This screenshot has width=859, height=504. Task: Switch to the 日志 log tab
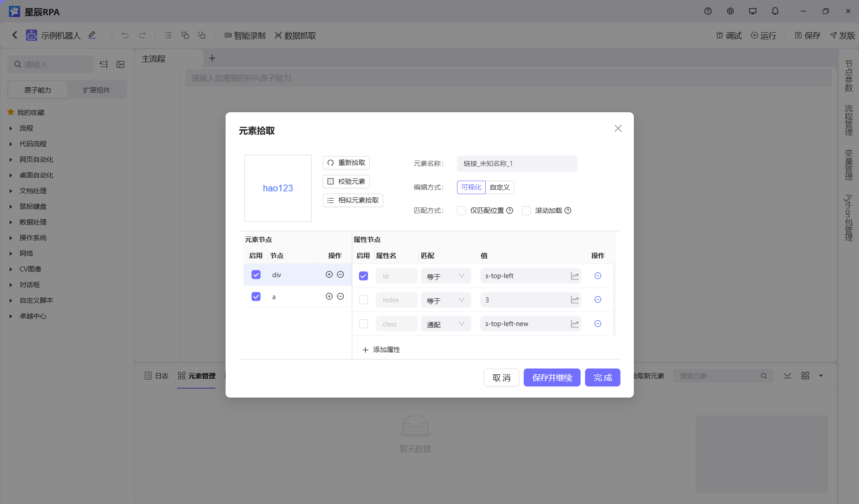coord(157,376)
